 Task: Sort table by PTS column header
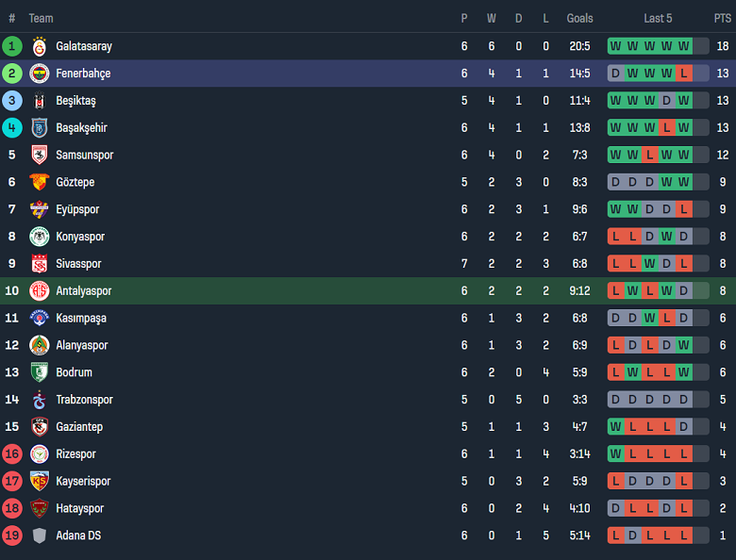pos(722,19)
